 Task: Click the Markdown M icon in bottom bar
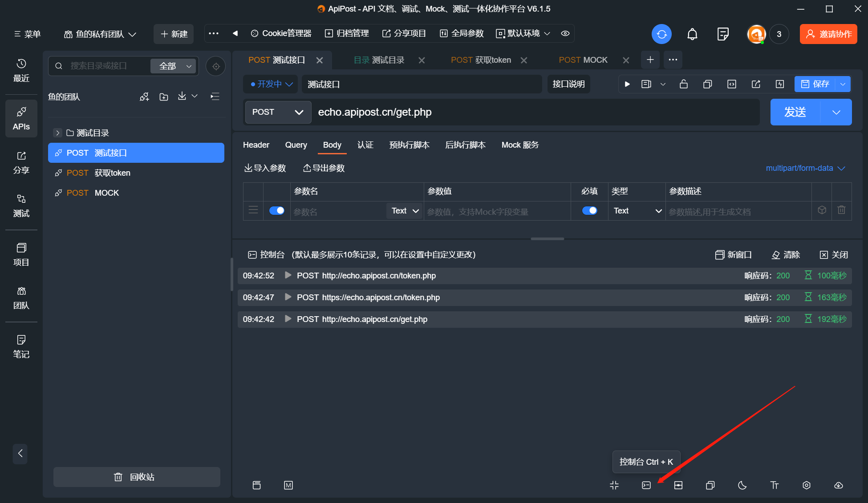288,485
